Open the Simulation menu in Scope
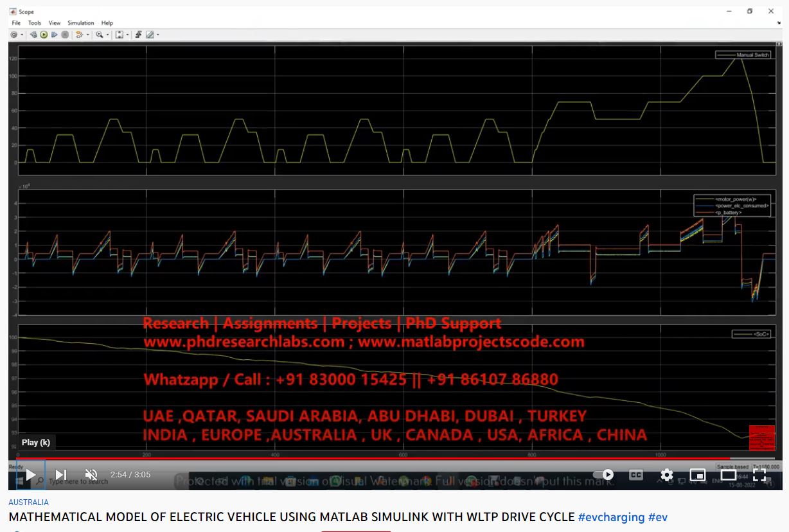The height and width of the screenshot is (532, 789). pos(81,23)
